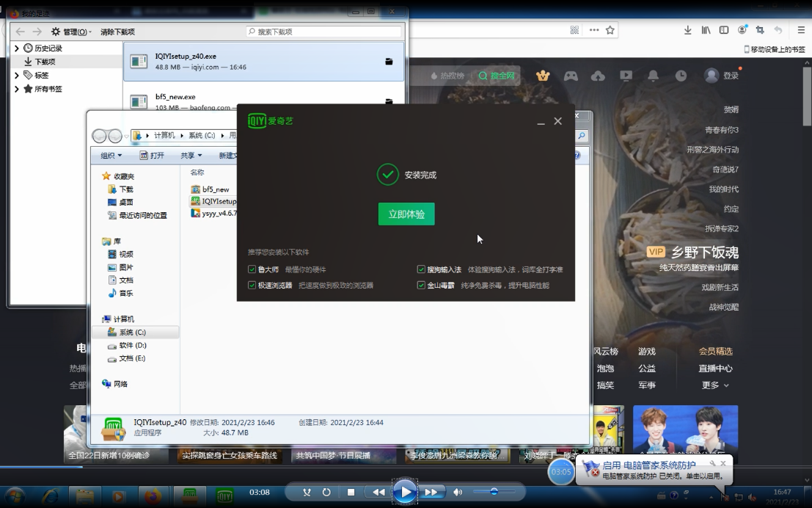The image size is (812, 508).
Task: Select 下载项 in library sidebar
Action: tap(45, 62)
